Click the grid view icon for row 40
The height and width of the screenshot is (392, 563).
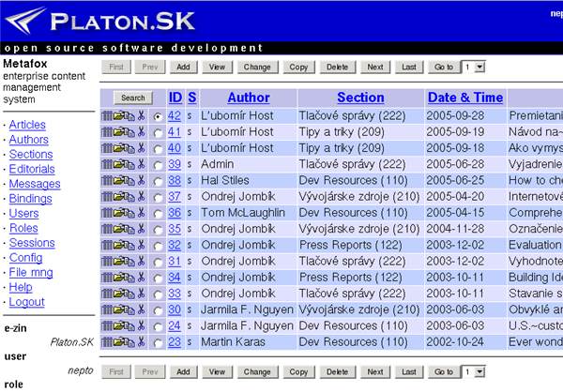[107, 148]
